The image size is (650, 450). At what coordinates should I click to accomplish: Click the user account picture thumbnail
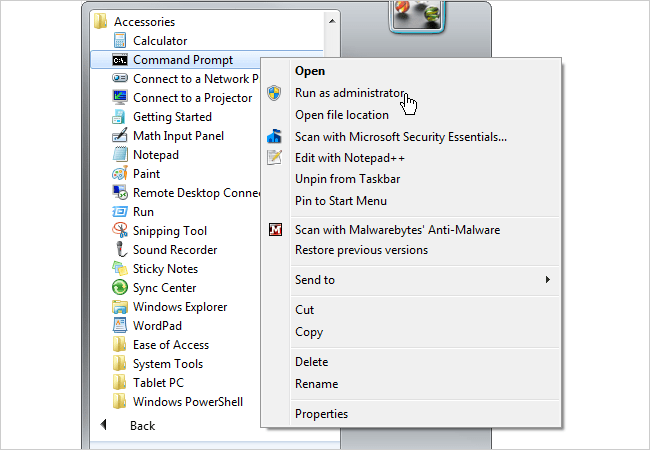[x=417, y=15]
